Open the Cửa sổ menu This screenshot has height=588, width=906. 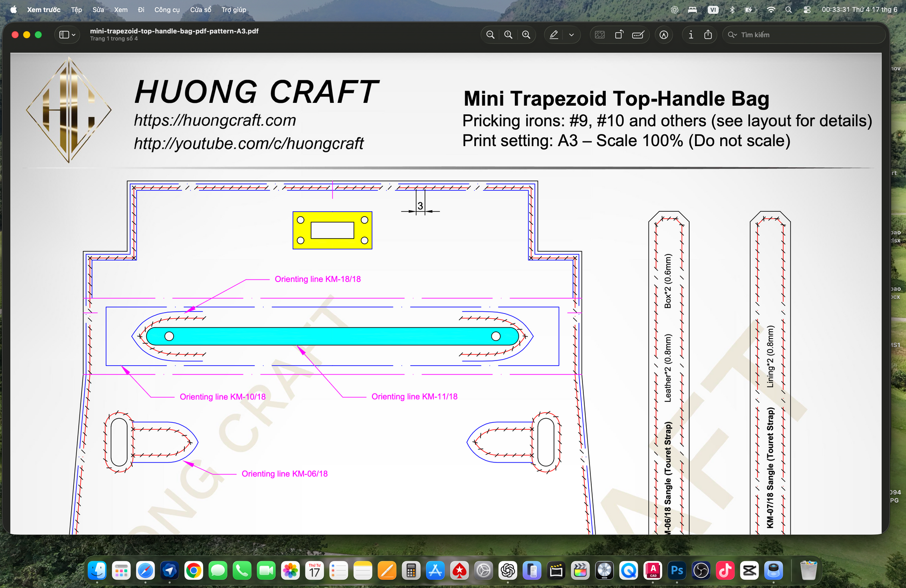(201, 10)
